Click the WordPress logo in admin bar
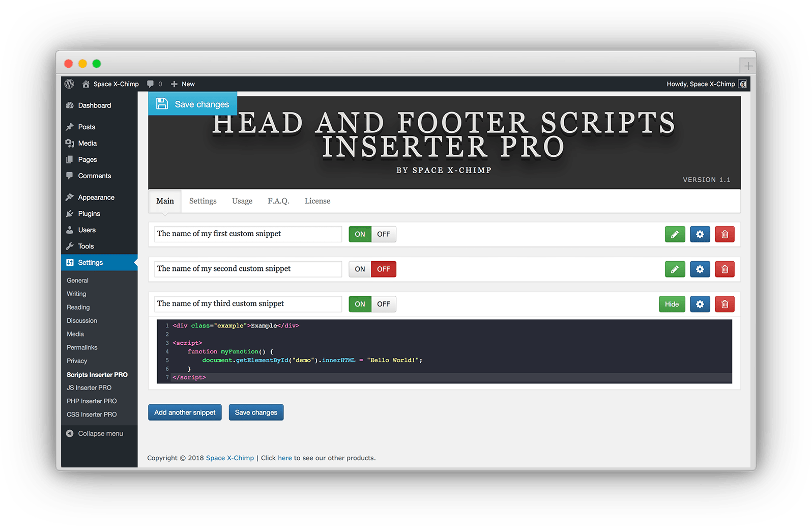Viewport: 812px width, 527px height. pyautogui.click(x=70, y=84)
